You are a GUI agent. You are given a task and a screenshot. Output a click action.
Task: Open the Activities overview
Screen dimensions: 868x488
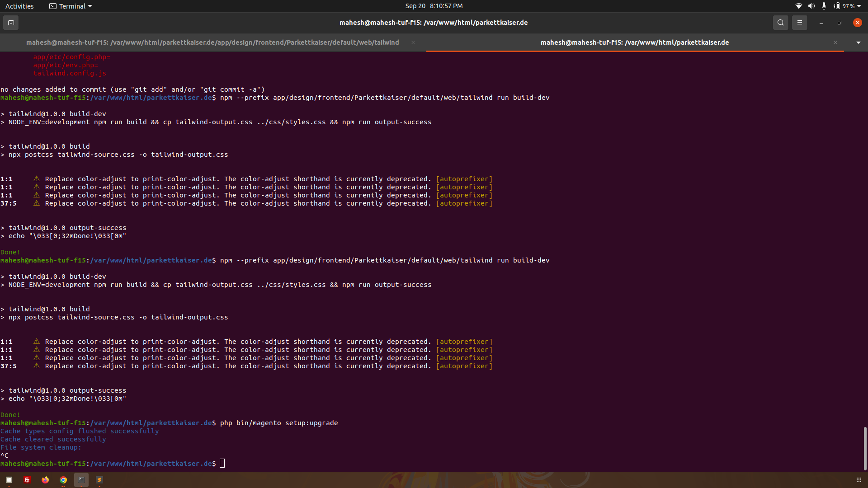click(19, 6)
